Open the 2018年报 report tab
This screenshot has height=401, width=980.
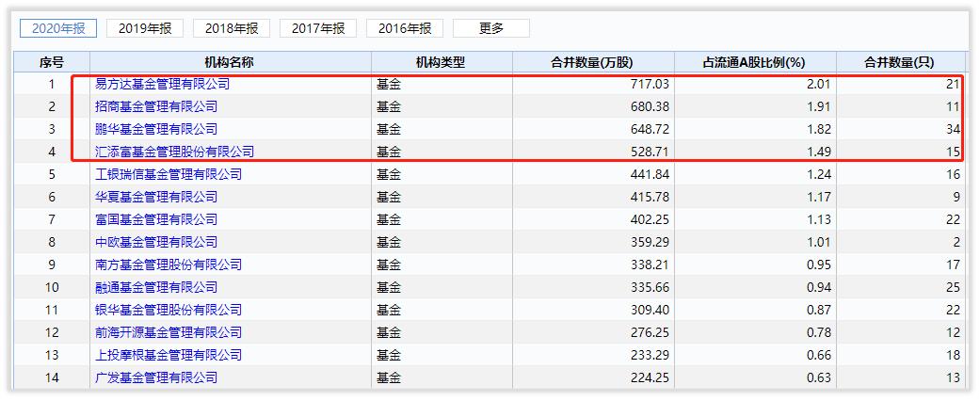(x=232, y=28)
